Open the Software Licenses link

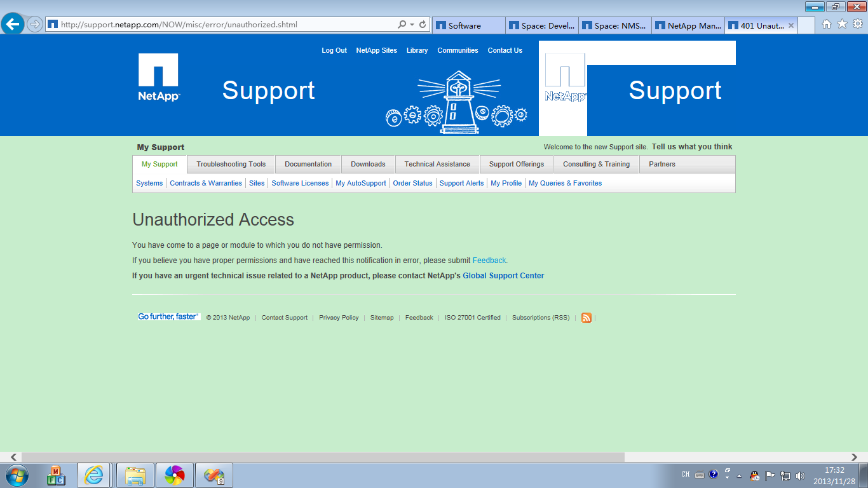tap(301, 183)
